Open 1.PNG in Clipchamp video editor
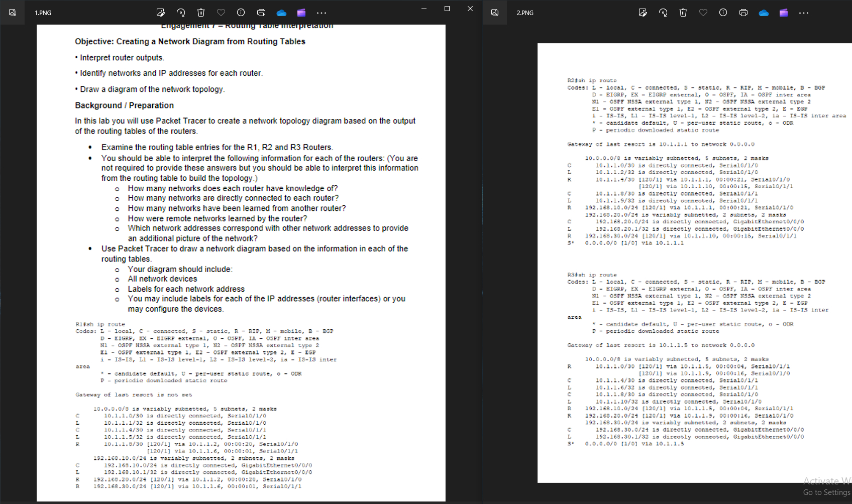 point(301,13)
